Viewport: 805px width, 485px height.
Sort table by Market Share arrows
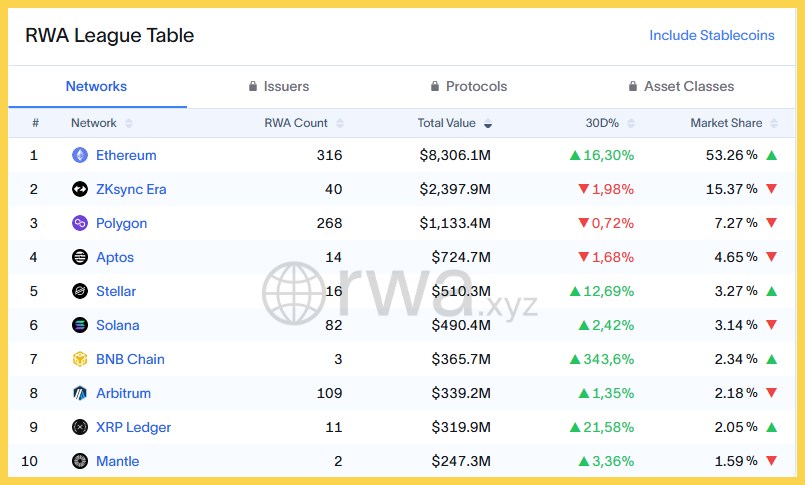pyautogui.click(x=774, y=123)
